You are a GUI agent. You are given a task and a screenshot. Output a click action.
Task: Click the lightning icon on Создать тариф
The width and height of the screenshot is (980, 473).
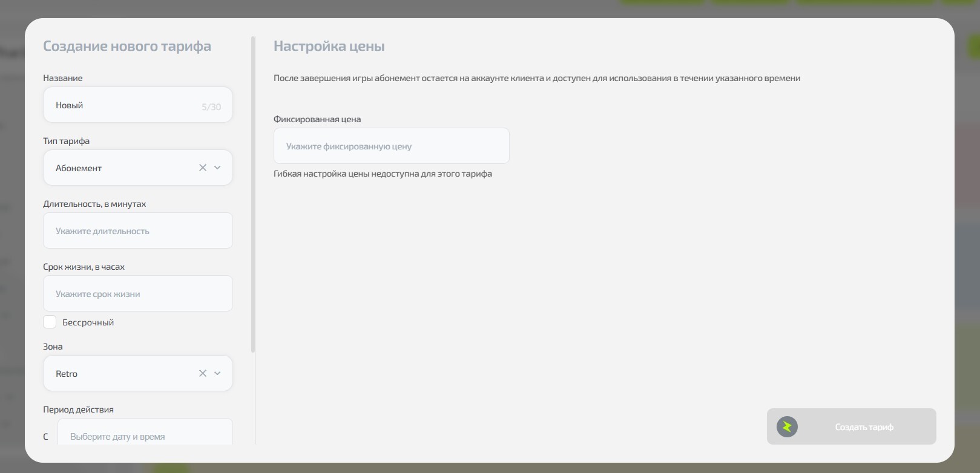pos(787,426)
